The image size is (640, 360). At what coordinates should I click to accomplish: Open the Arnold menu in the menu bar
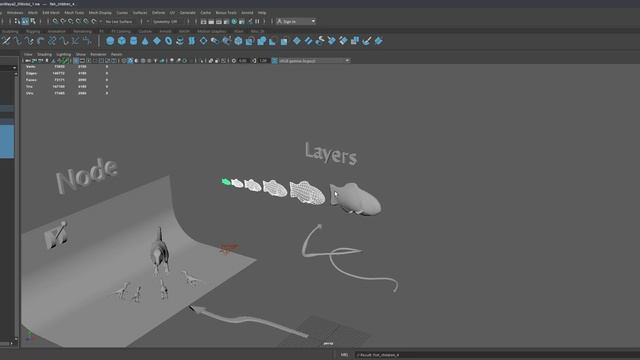pos(247,13)
